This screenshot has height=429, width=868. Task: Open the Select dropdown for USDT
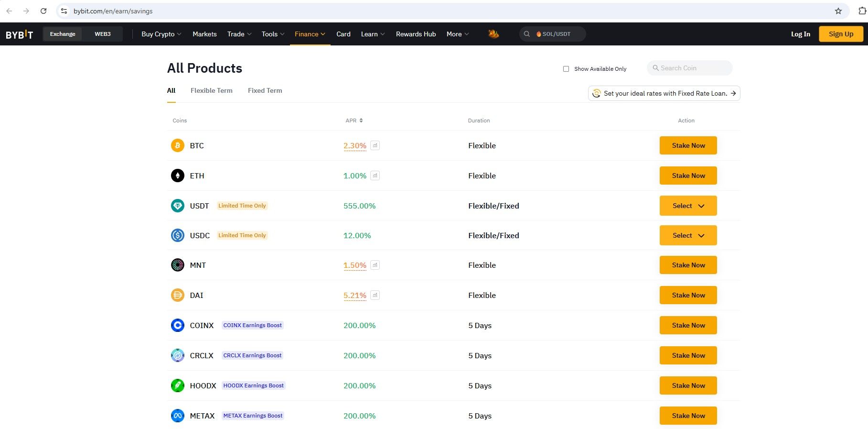click(x=688, y=206)
